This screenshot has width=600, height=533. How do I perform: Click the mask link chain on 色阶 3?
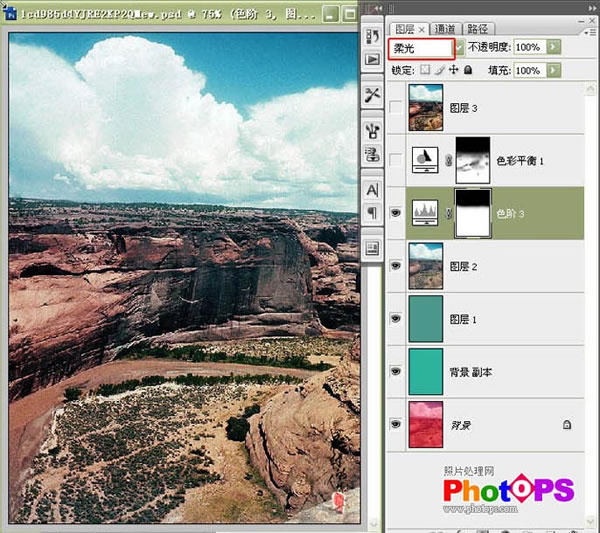(x=448, y=213)
